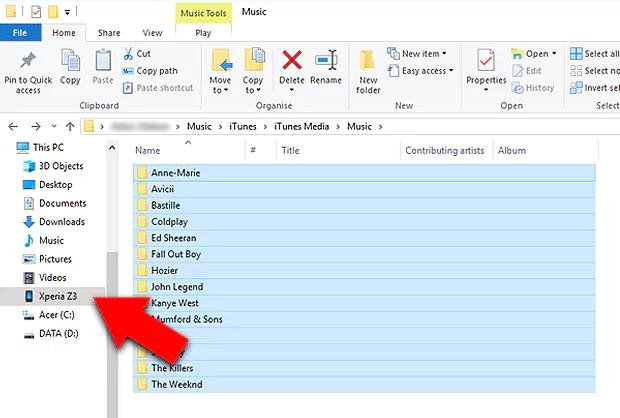Image resolution: width=620 pixels, height=418 pixels.
Task: Switch to the Share ribbon tab
Action: [109, 33]
